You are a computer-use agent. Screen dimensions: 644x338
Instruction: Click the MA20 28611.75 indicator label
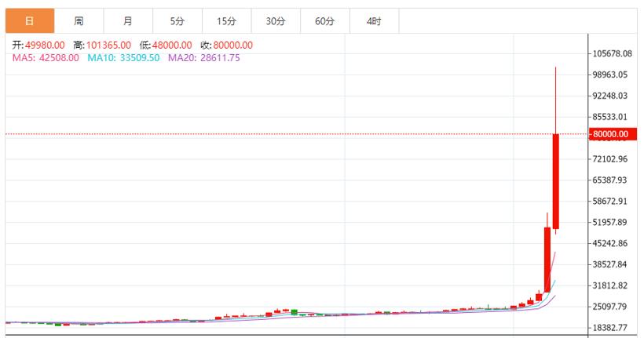(x=204, y=58)
